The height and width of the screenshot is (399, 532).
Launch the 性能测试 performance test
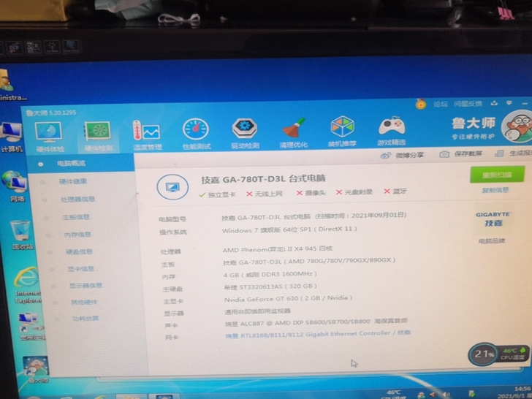[x=196, y=134]
